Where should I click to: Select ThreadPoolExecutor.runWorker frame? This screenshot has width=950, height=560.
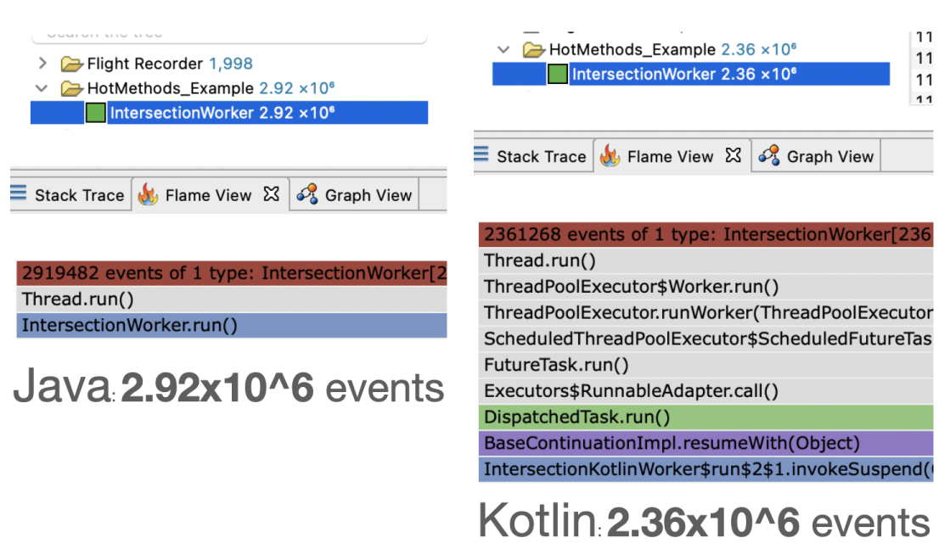(x=705, y=312)
